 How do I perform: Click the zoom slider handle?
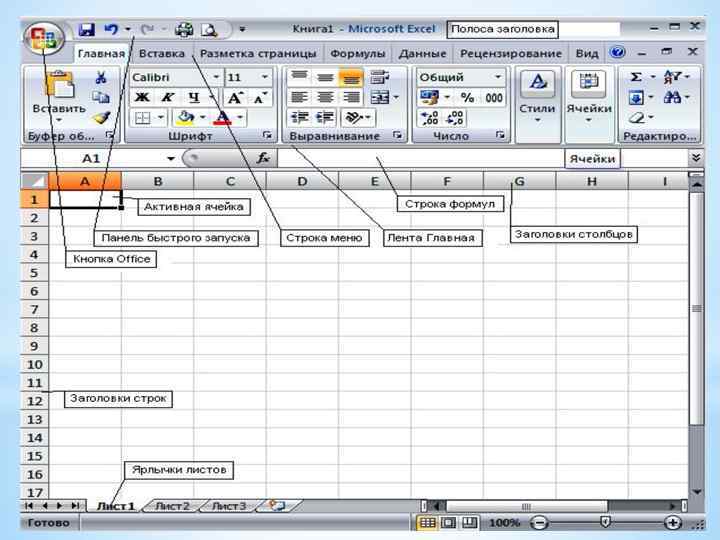(x=606, y=522)
